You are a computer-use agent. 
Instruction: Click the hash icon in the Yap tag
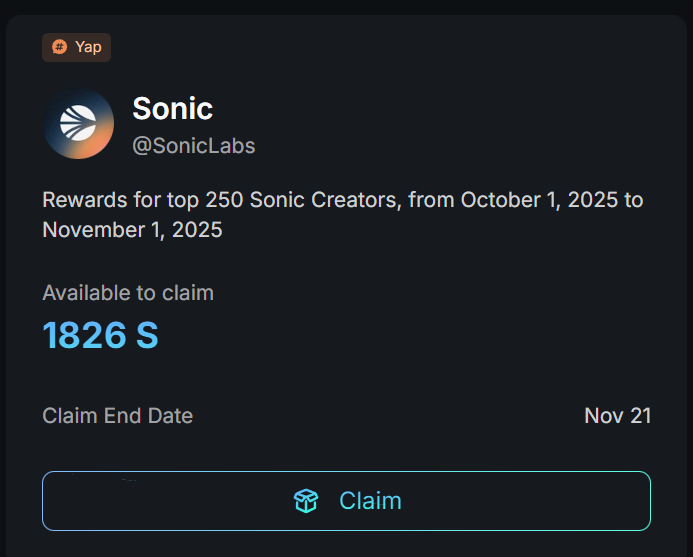60,47
